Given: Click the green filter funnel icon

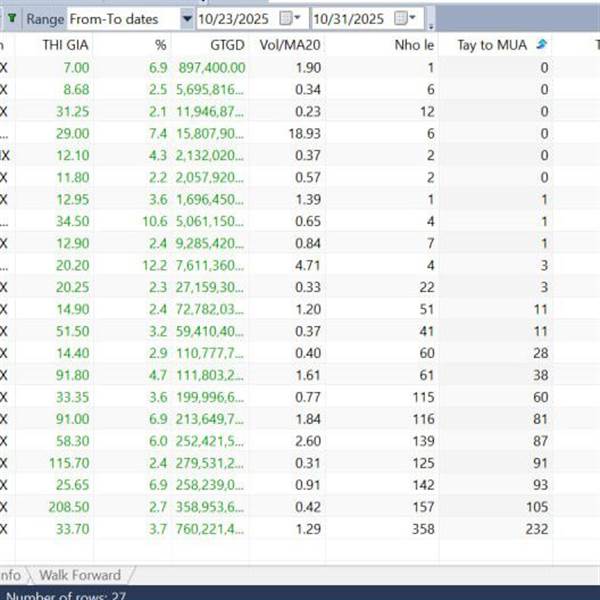Looking at the screenshot, I should (11, 18).
